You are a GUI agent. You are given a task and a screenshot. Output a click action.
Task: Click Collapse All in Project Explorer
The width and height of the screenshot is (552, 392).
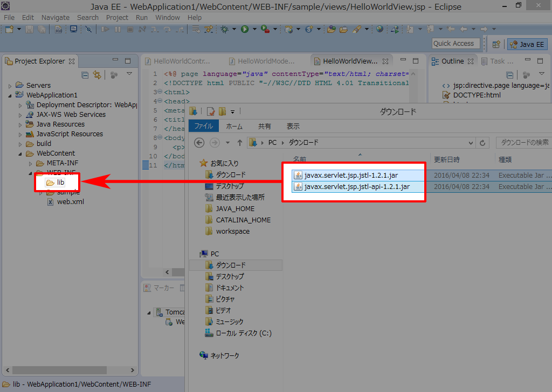85,75
